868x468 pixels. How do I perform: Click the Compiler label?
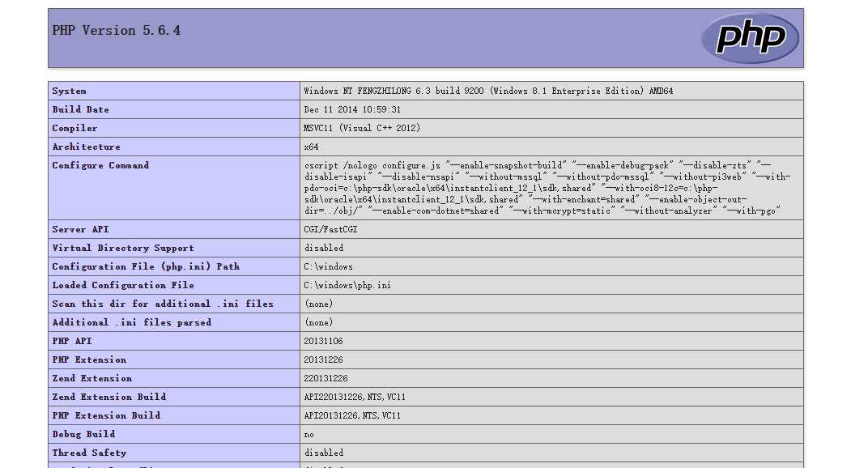coord(74,128)
